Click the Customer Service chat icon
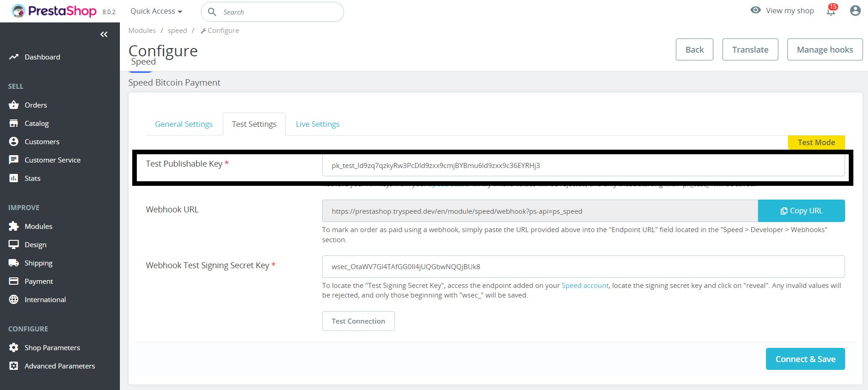This screenshot has width=868, height=390. pyautogui.click(x=14, y=160)
